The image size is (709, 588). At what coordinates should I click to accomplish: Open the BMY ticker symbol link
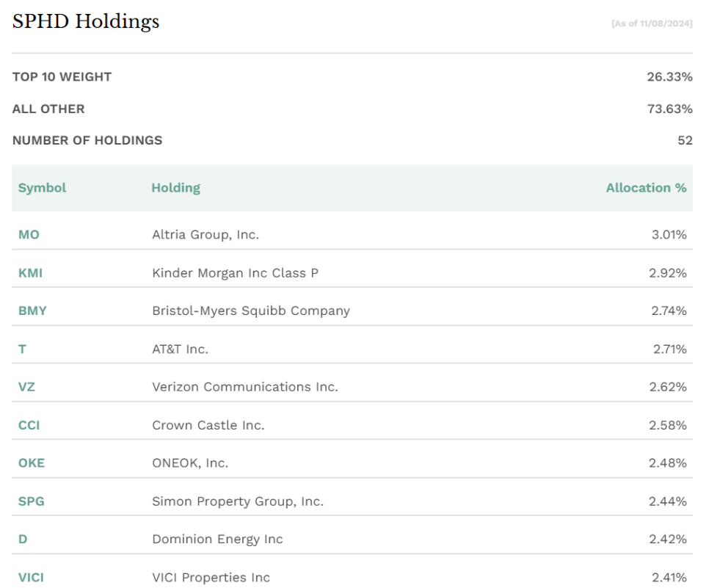click(x=32, y=311)
